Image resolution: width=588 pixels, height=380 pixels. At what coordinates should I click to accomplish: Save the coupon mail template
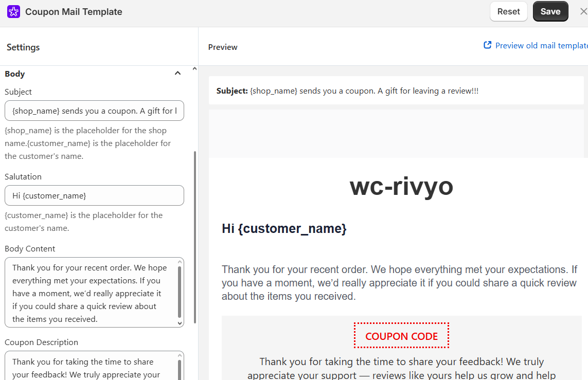(550, 12)
